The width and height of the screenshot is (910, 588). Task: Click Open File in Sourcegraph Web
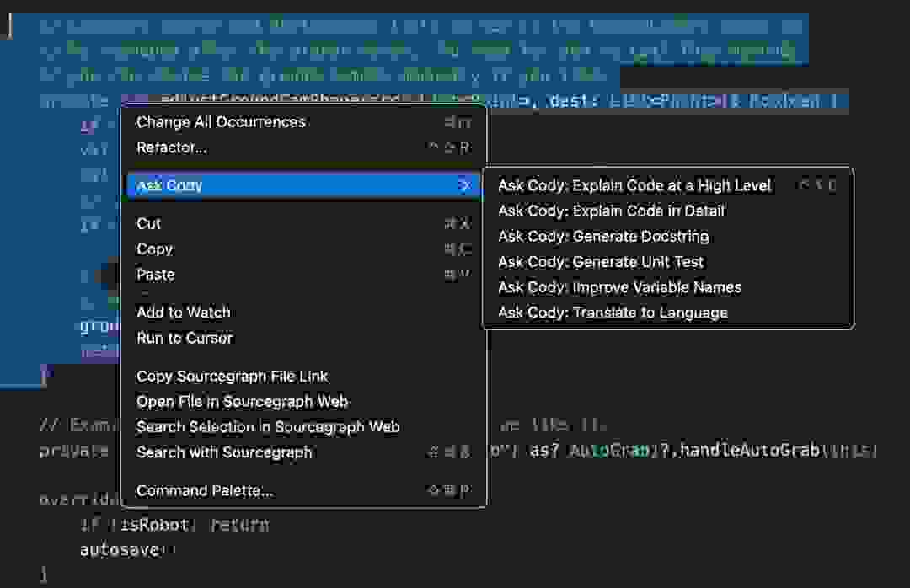click(x=303, y=402)
